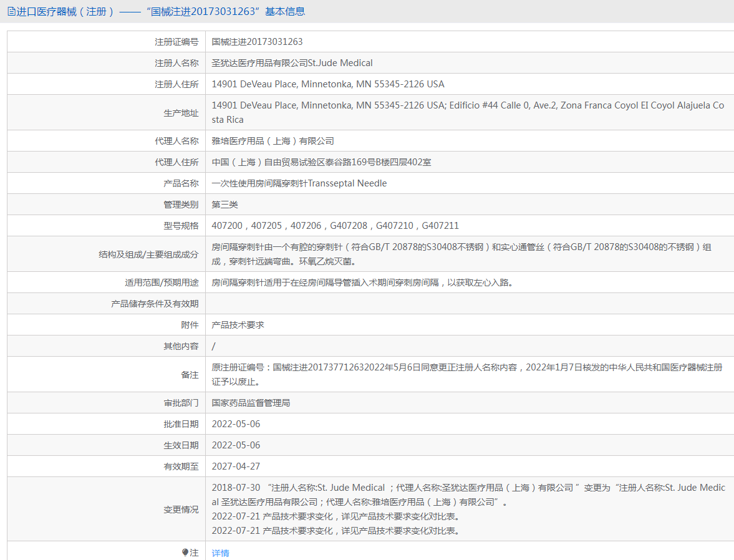Select approving authority 国家药品监督管理局
Screen dimensions: 734x560
[251, 403]
